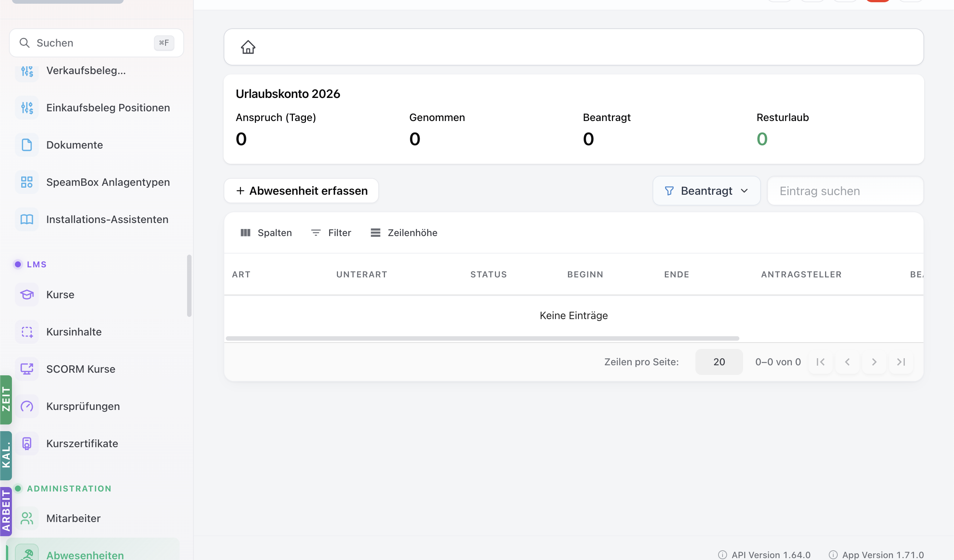Open the Zeilenhöhe row height menu
The height and width of the screenshot is (560, 954).
click(x=404, y=233)
